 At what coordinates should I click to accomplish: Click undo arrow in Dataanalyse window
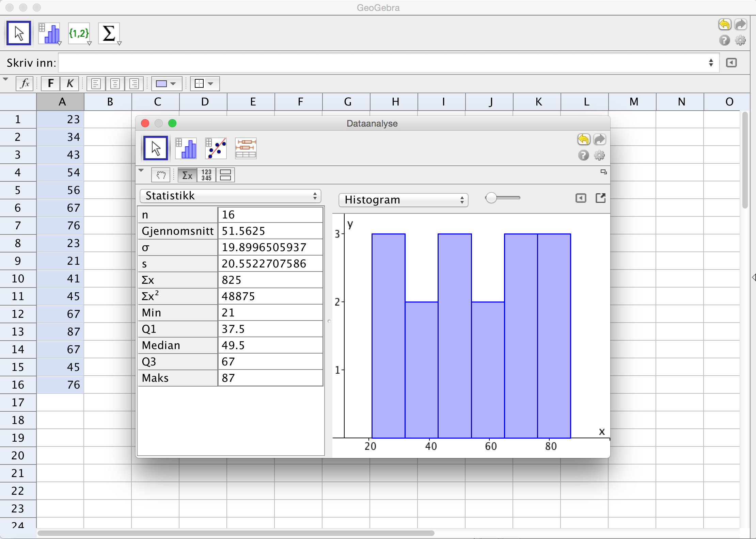click(x=583, y=139)
